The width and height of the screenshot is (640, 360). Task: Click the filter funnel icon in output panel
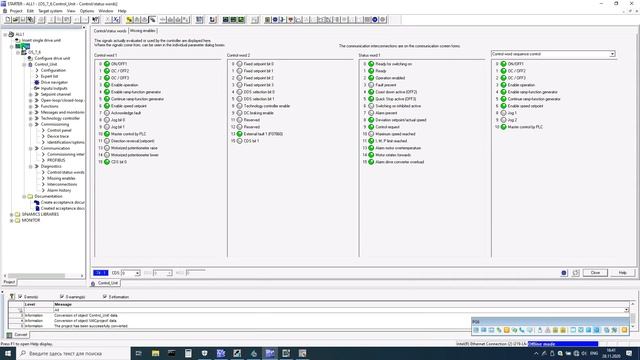[12, 296]
